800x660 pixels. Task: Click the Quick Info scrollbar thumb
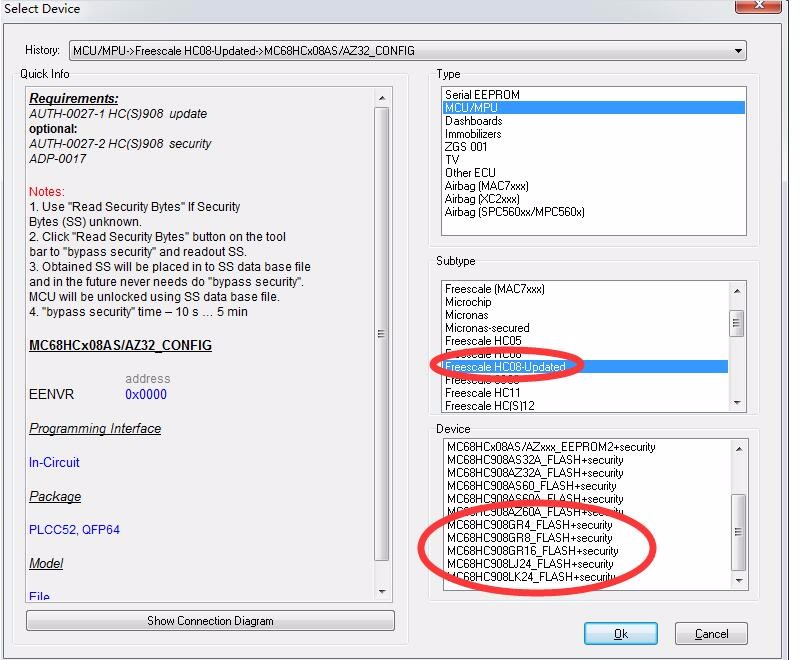(382, 334)
